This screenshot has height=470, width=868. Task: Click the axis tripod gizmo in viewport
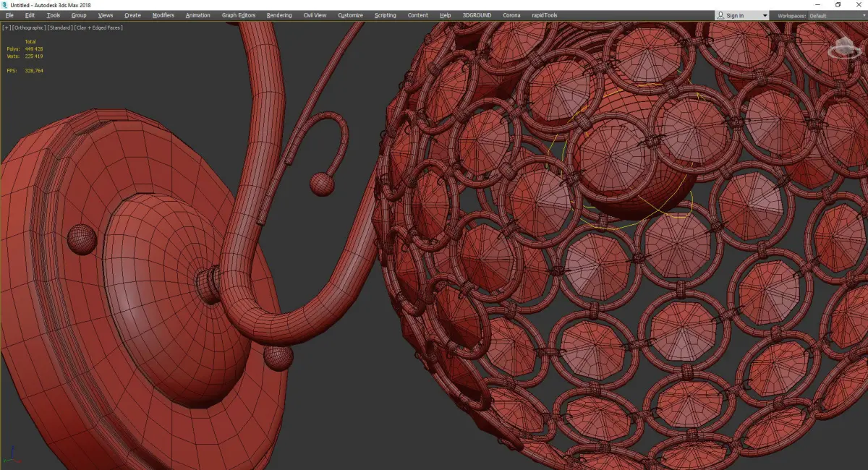12,454
